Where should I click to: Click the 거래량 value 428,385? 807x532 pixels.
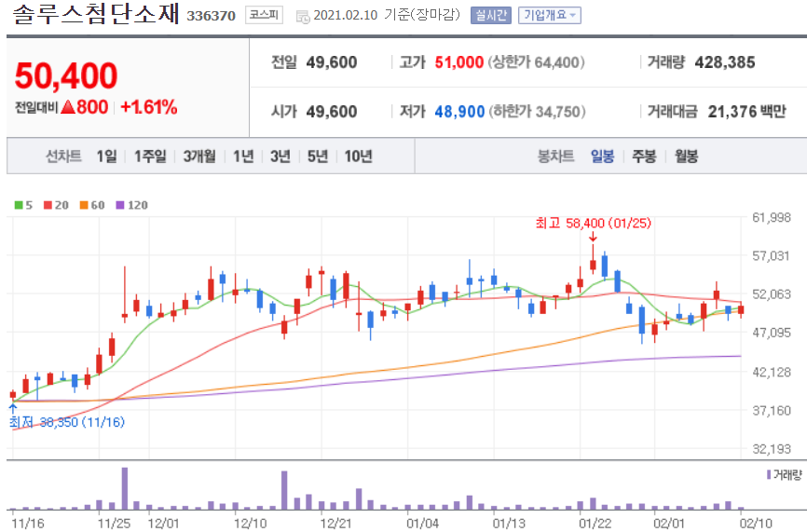pyautogui.click(x=725, y=62)
